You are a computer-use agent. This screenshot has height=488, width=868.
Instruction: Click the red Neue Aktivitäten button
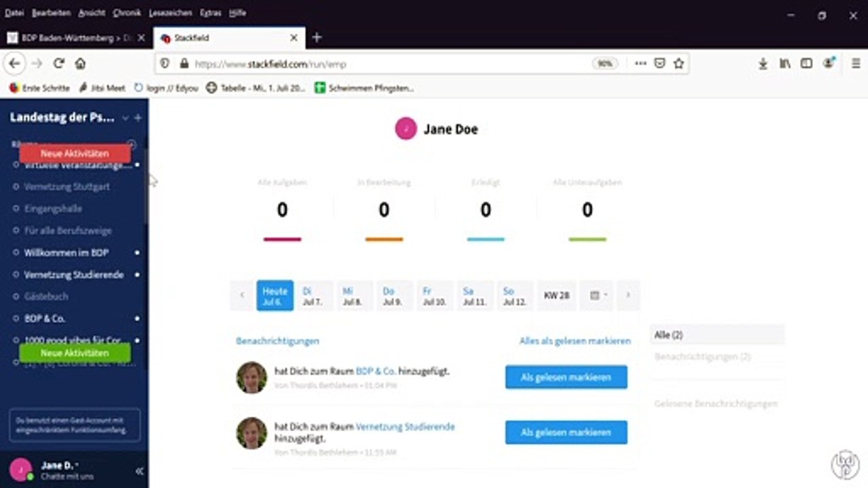[x=75, y=154]
